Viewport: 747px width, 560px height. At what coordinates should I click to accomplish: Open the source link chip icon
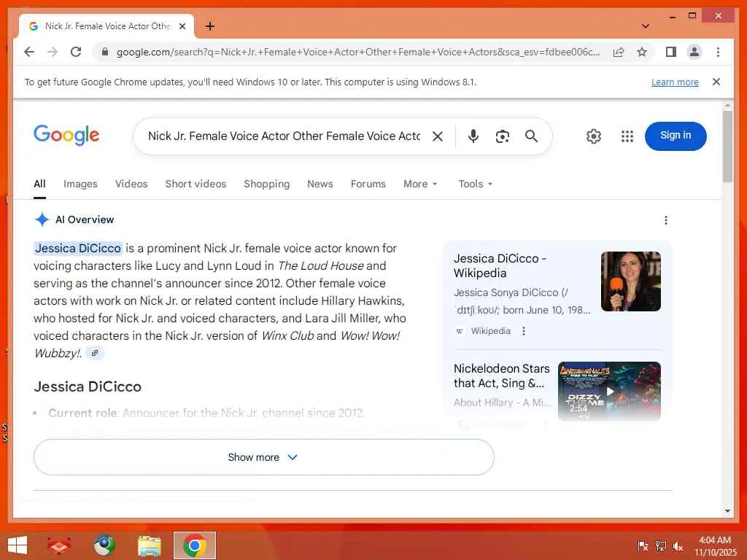(x=95, y=353)
